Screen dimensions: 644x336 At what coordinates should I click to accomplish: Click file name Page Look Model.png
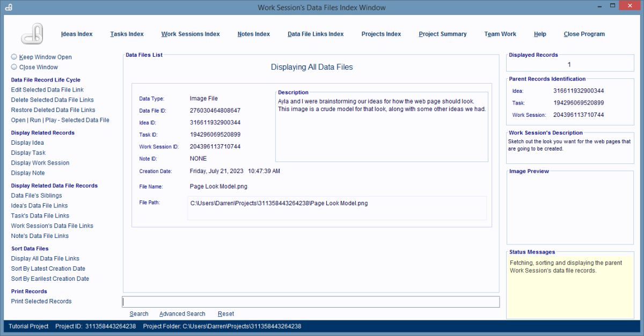click(x=218, y=186)
